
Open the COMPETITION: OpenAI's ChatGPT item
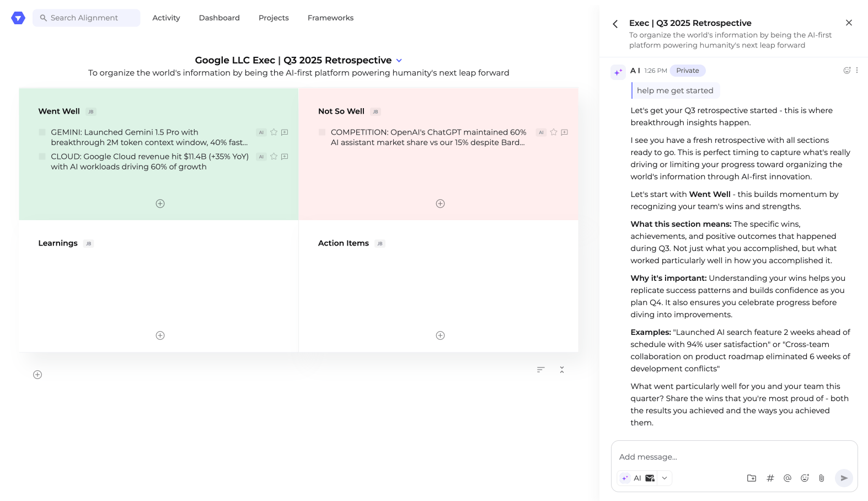pyautogui.click(x=428, y=137)
